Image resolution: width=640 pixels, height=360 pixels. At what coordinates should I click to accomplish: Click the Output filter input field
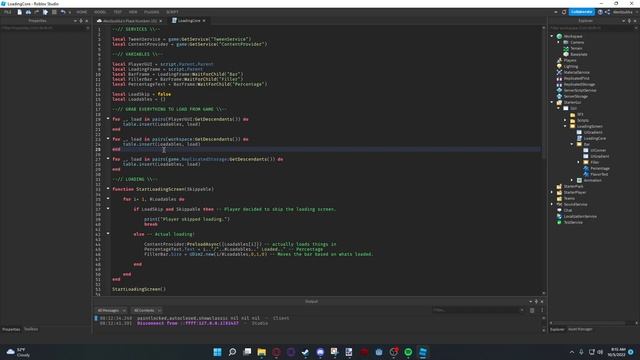click(x=478, y=310)
